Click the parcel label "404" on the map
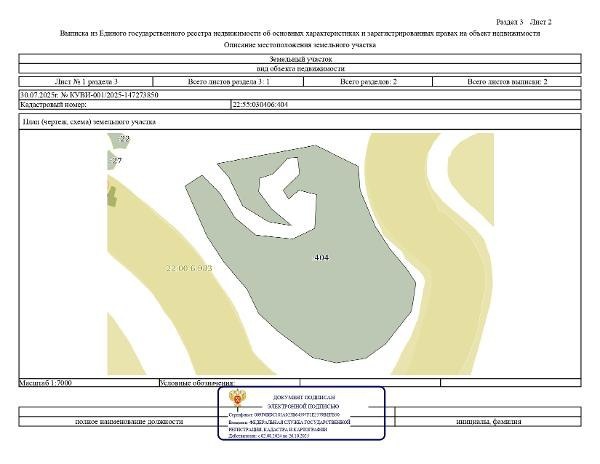The width and height of the screenshot is (600, 464). 321,257
